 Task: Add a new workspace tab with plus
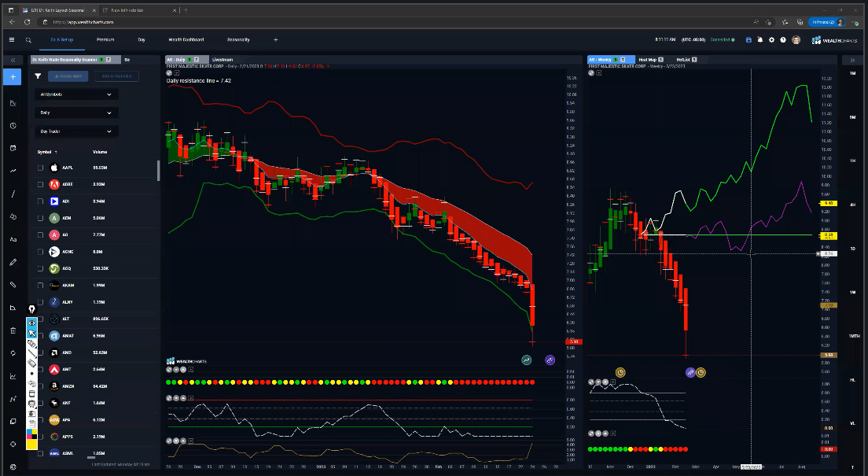click(276, 40)
